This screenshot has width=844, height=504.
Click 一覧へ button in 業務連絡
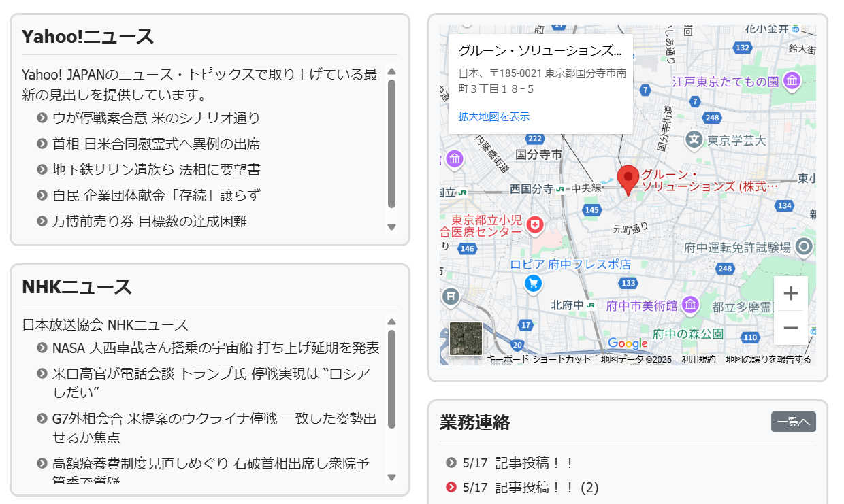(794, 422)
